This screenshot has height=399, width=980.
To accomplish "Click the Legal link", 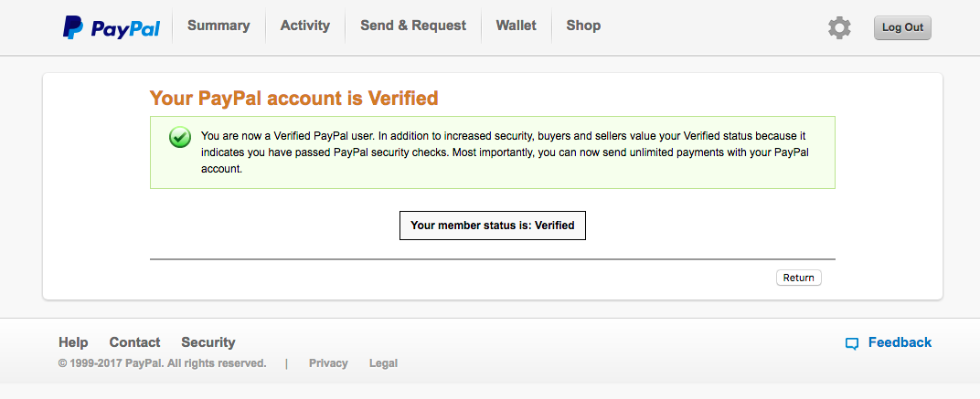I will pos(383,363).
